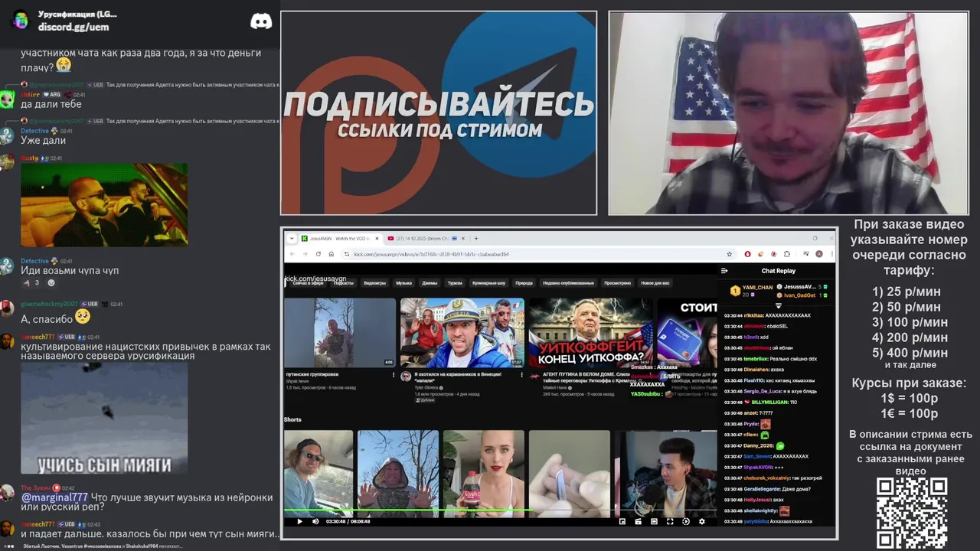The image size is (980, 551).
Task: Open the Venezia pickpockets video thumbnail
Action: tap(462, 333)
